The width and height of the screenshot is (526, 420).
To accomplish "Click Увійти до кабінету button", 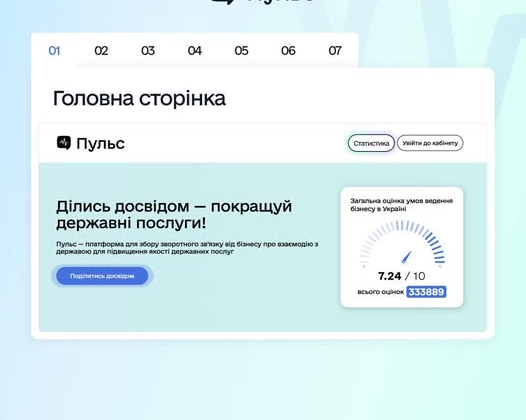I will [430, 143].
